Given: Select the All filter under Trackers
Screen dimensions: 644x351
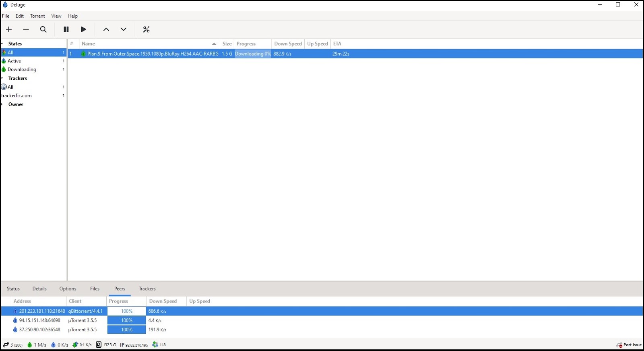Looking at the screenshot, I should coord(33,87).
